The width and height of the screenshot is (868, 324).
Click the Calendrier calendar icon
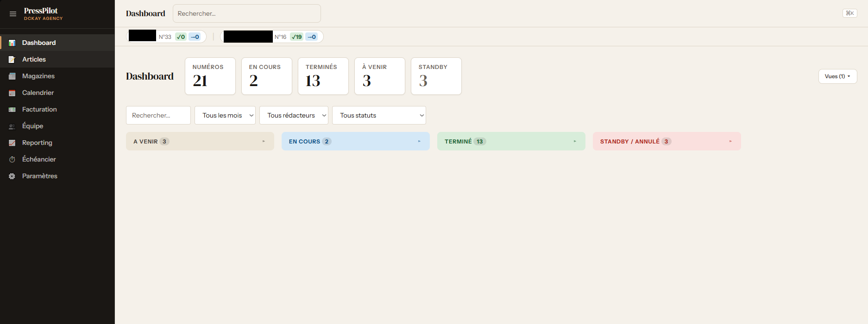tap(12, 93)
